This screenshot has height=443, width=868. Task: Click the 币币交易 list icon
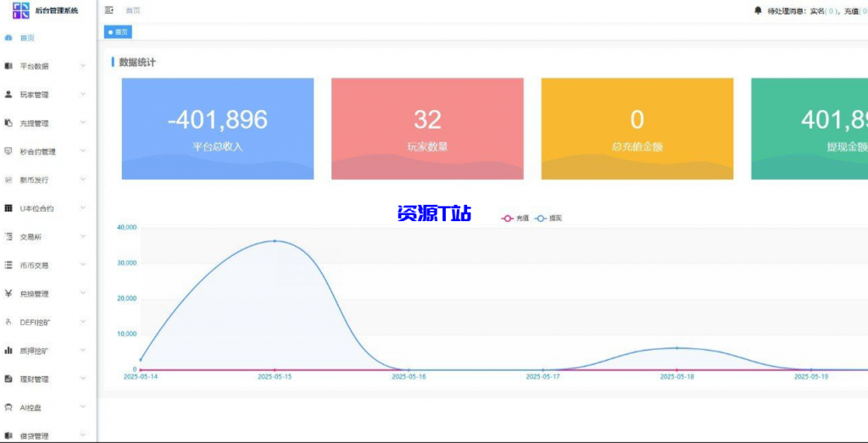[8, 265]
